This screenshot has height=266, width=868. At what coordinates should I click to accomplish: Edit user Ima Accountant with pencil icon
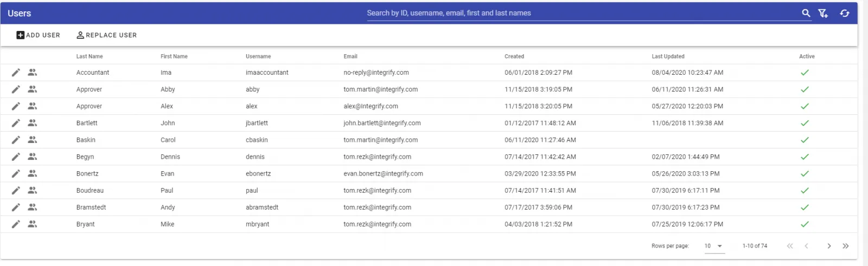click(16, 72)
